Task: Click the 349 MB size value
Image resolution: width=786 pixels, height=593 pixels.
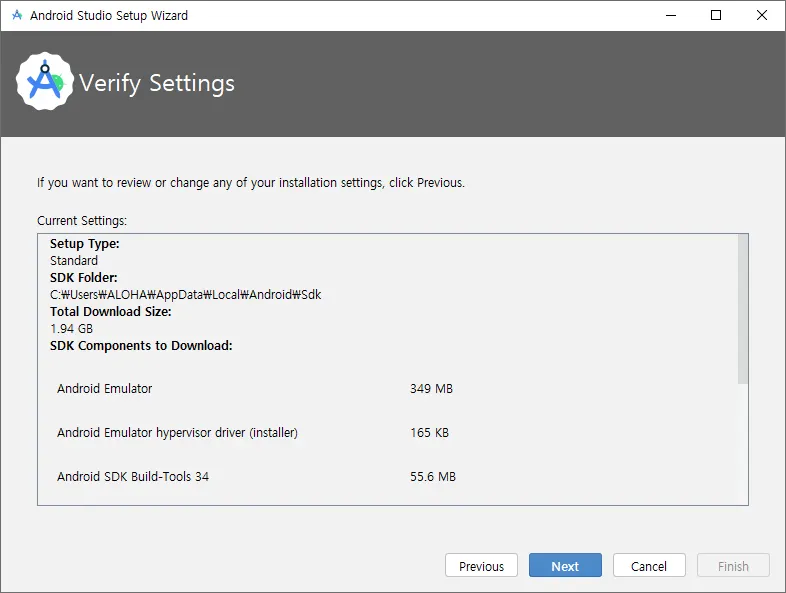Action: tap(431, 388)
